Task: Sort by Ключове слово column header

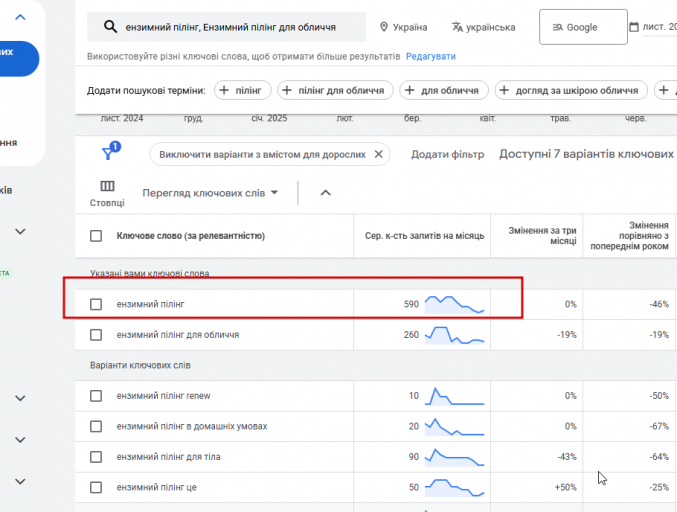Action: [x=190, y=236]
